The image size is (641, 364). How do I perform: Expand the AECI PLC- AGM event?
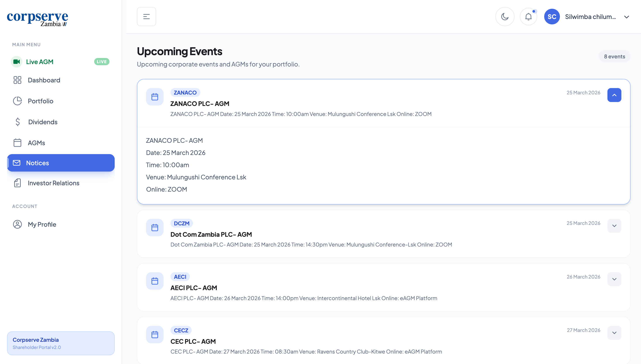click(614, 279)
